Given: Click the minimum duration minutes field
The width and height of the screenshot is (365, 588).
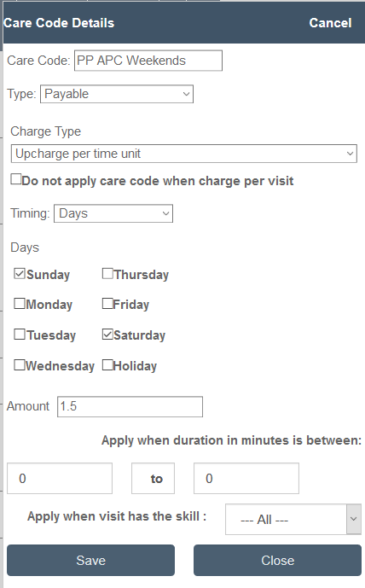Looking at the screenshot, I should [60, 478].
